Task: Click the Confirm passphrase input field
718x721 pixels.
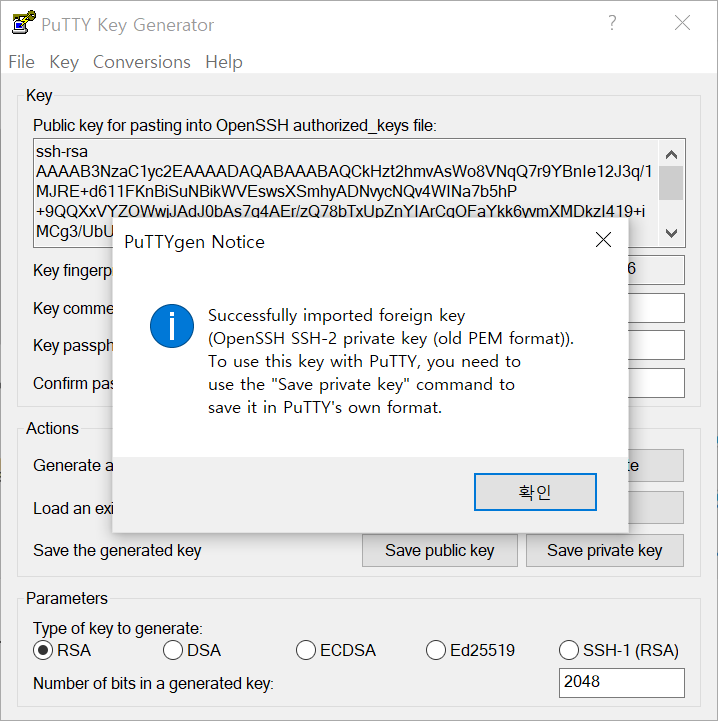Action: 656,383
